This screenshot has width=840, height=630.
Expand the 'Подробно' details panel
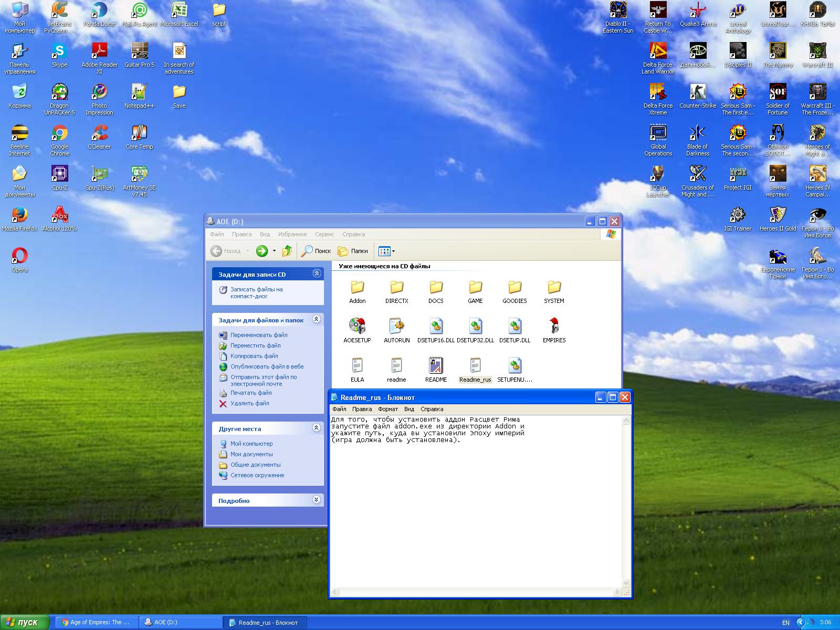click(x=317, y=500)
